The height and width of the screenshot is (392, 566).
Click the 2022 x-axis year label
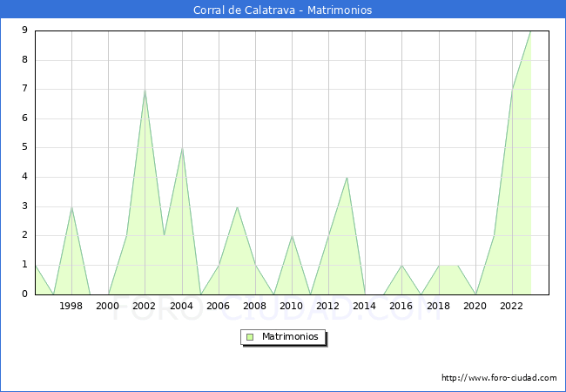click(512, 307)
